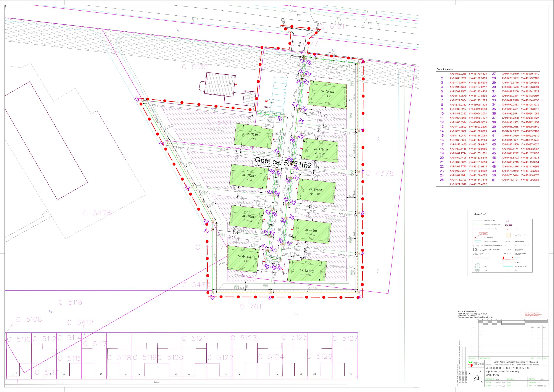Select the green kavelgrens line in legend
Screen dimensions: 554x392
click(x=478, y=225)
